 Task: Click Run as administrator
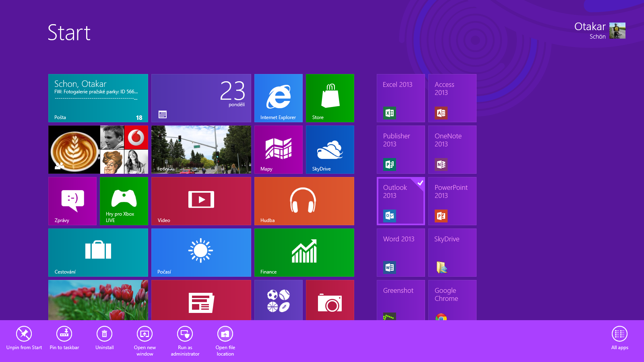185,341
